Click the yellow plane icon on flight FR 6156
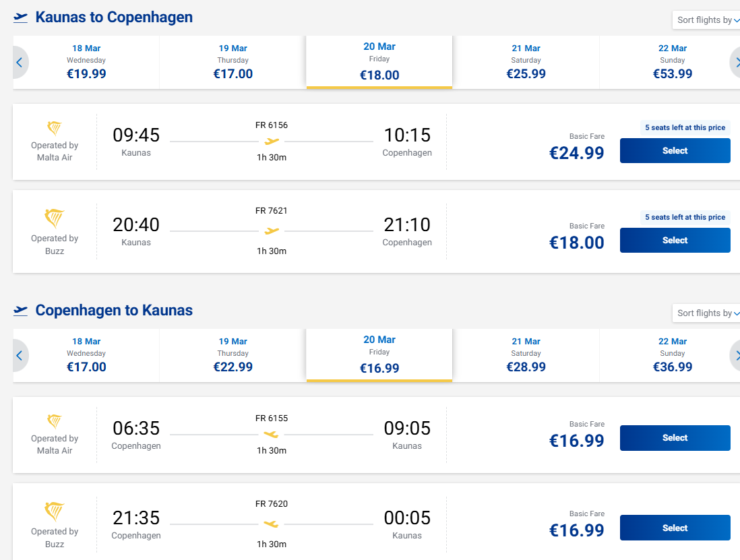The height and width of the screenshot is (560, 740). point(272,142)
